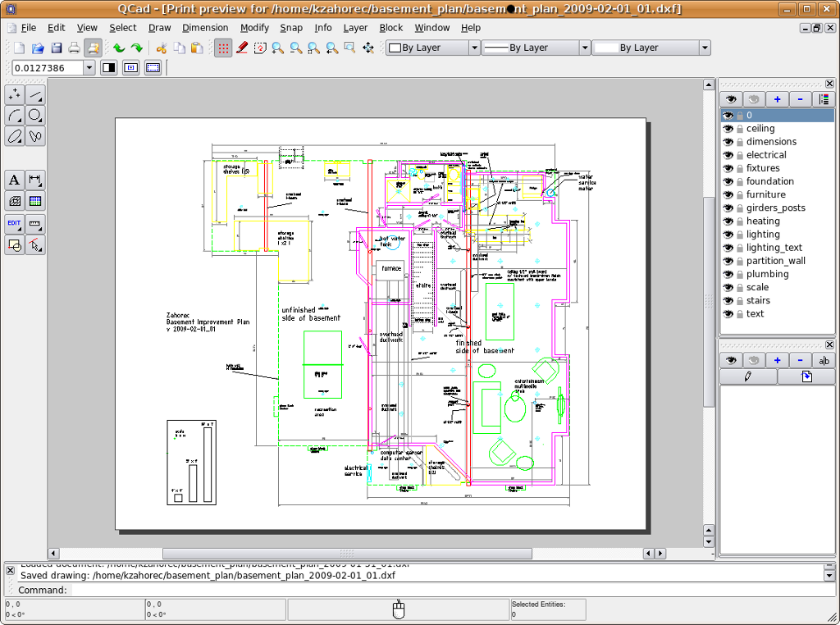The width and height of the screenshot is (840, 625).
Task: Hide the furniture layer with its eye toggle
Action: click(x=728, y=194)
